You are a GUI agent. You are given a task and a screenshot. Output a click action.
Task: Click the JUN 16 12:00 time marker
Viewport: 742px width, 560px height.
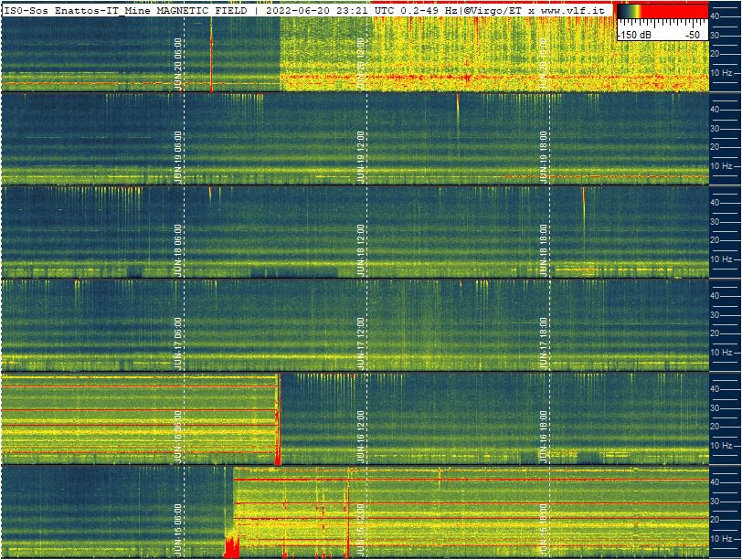[x=362, y=437]
